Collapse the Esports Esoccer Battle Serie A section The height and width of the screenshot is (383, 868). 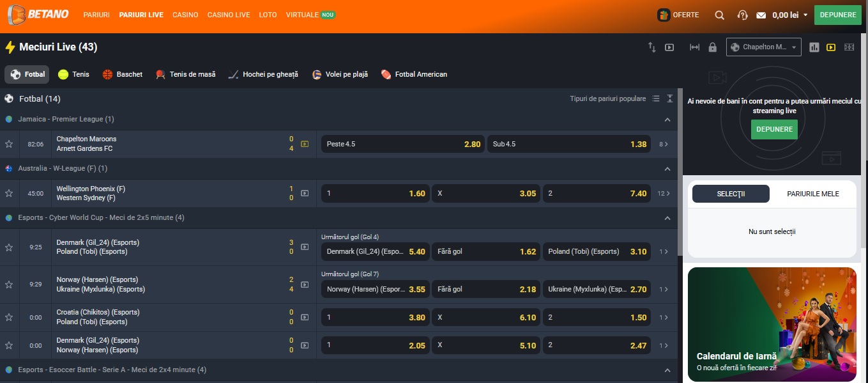point(667,370)
